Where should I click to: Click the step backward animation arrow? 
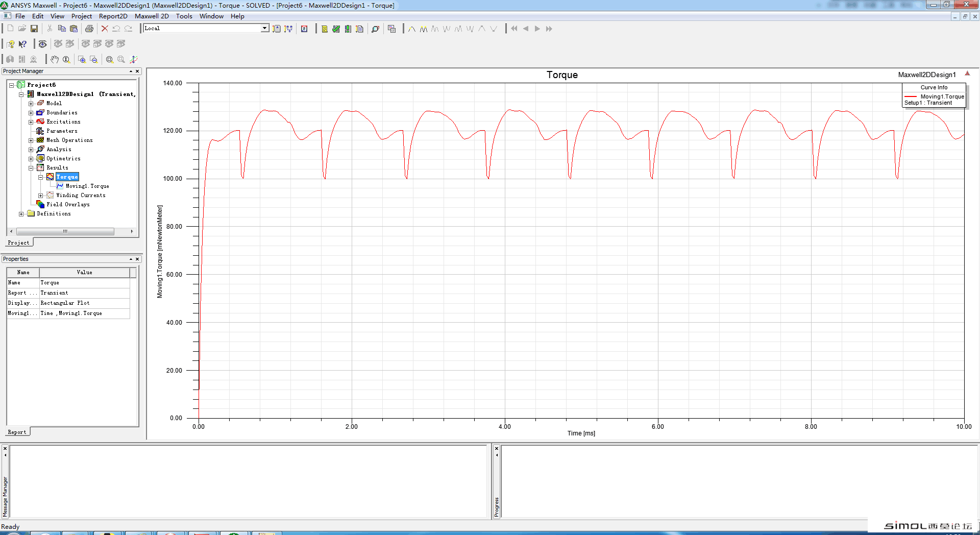(x=526, y=29)
